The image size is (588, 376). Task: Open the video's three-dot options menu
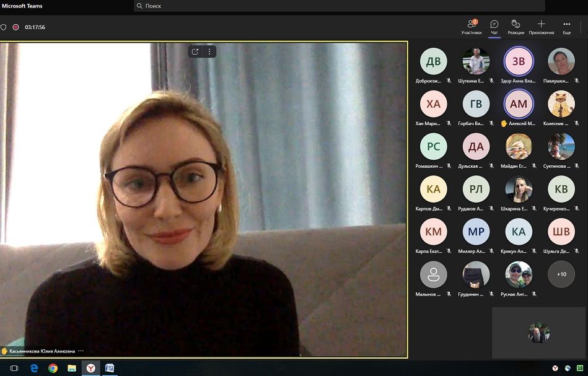point(209,51)
